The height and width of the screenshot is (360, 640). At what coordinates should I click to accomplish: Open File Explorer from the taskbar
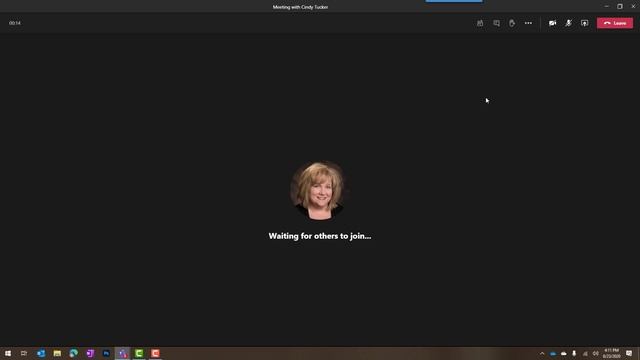(57, 353)
